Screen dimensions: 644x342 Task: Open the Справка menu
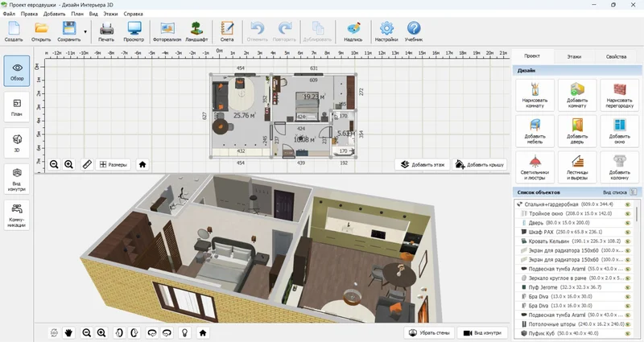click(133, 14)
